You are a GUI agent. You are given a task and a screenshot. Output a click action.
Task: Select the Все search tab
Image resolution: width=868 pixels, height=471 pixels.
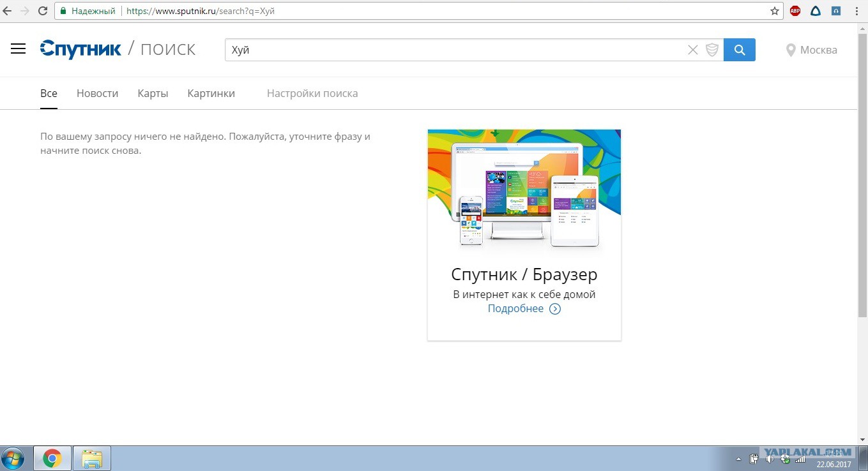coord(49,93)
